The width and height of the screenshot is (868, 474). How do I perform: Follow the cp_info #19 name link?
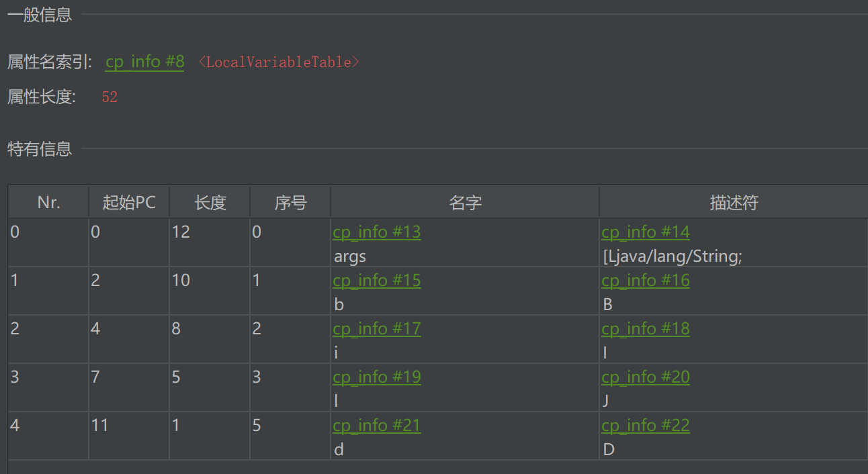pyautogui.click(x=377, y=377)
